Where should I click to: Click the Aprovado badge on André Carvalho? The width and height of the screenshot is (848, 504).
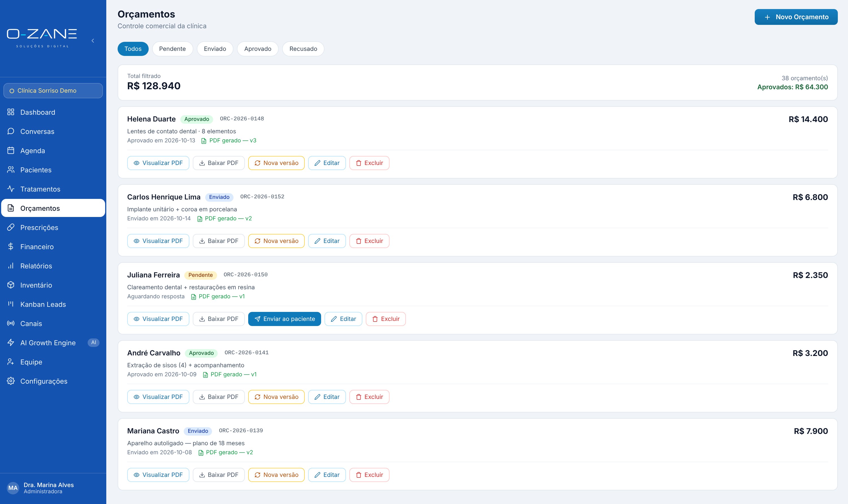click(201, 353)
